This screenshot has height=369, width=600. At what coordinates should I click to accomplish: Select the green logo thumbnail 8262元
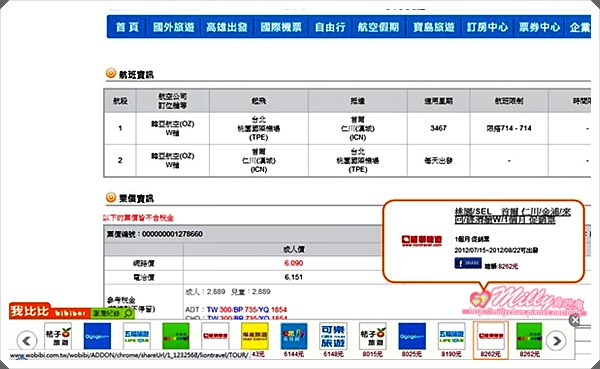tap(529, 336)
